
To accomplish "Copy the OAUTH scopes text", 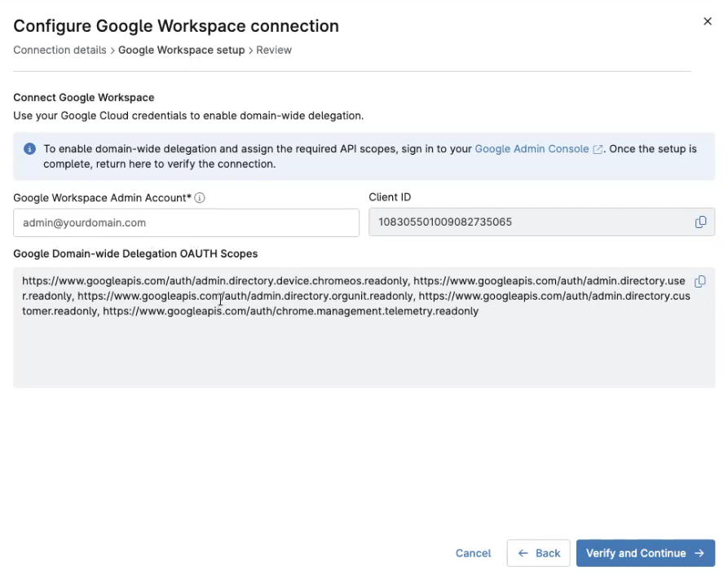I will tap(700, 282).
